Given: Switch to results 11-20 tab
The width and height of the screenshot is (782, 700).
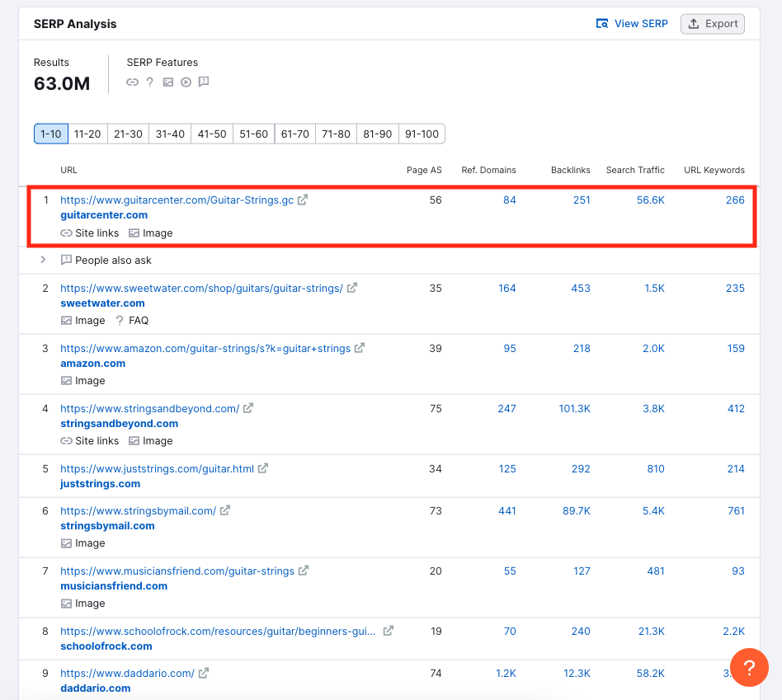Looking at the screenshot, I should pyautogui.click(x=87, y=134).
